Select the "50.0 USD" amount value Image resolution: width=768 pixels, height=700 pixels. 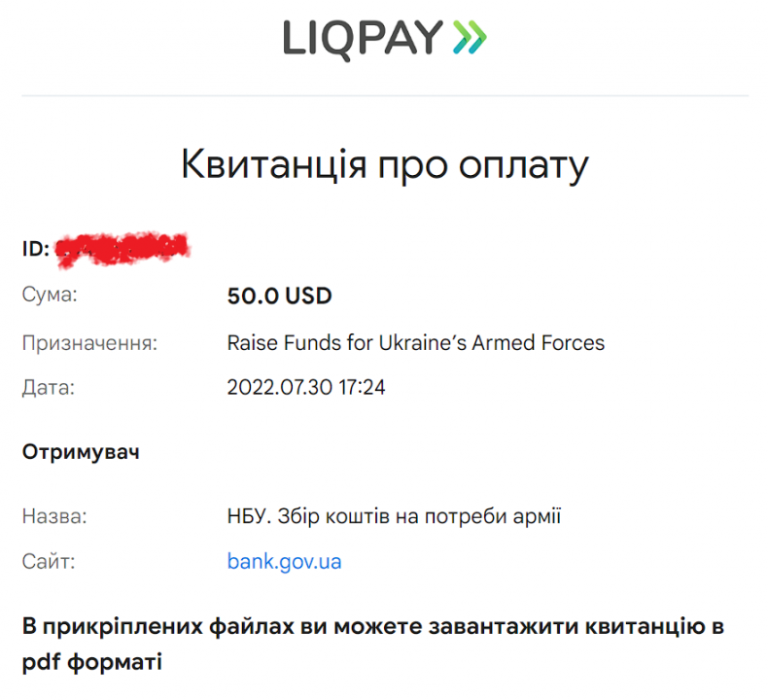tap(279, 296)
